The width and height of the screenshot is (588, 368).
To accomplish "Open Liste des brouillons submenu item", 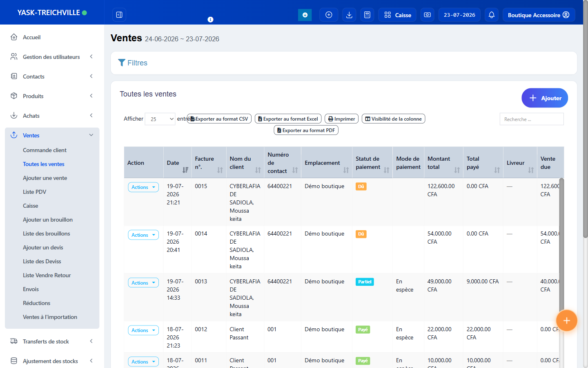I will (x=47, y=233).
